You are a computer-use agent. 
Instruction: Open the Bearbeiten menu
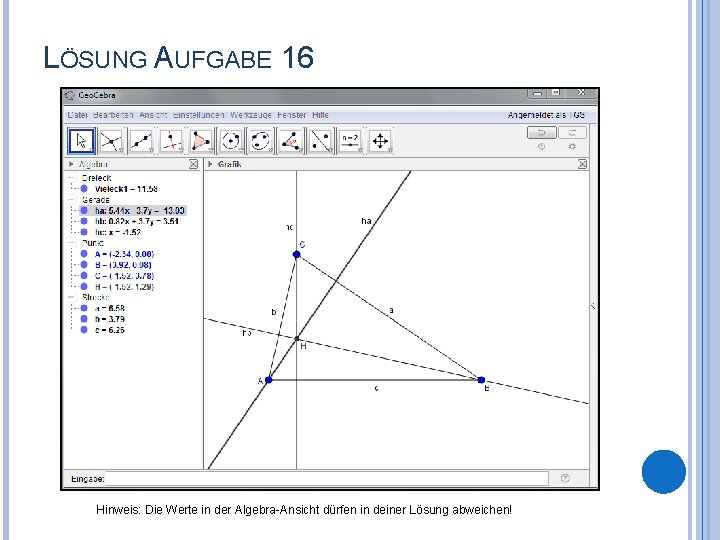click(113, 115)
